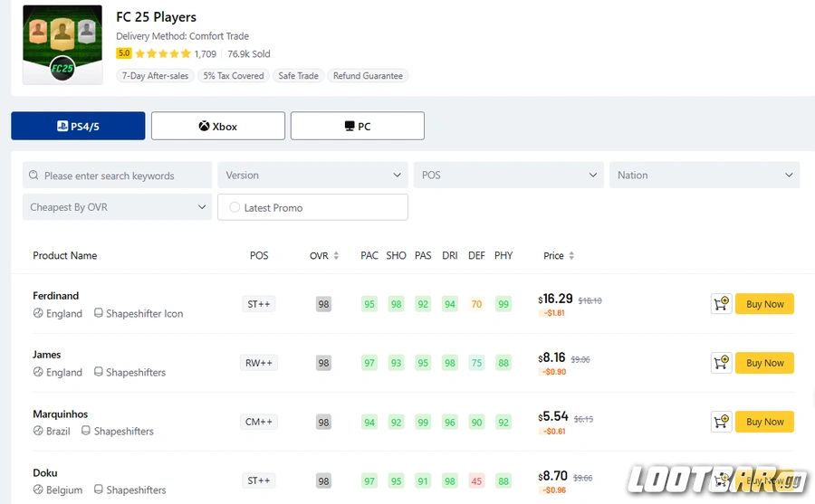Switch to the Xbox platform tab
The width and height of the screenshot is (815, 504).
click(x=218, y=126)
